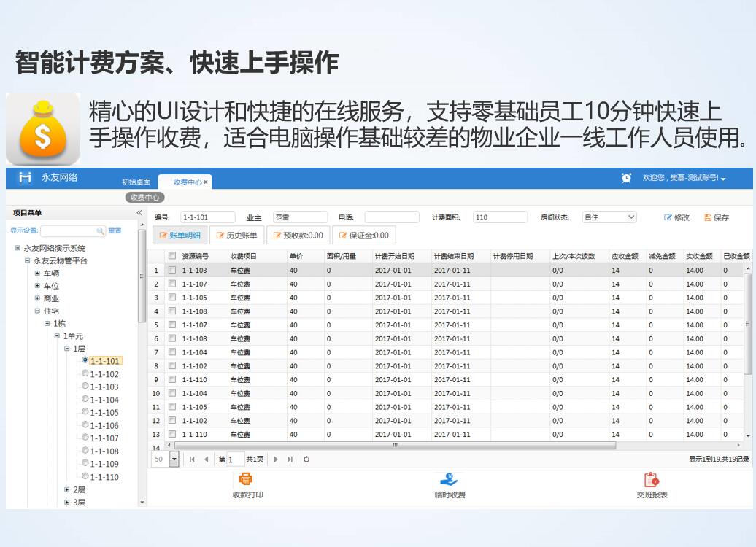Open the 房间状态 dropdown showing 自住
The width and height of the screenshot is (756, 547).
[609, 217]
